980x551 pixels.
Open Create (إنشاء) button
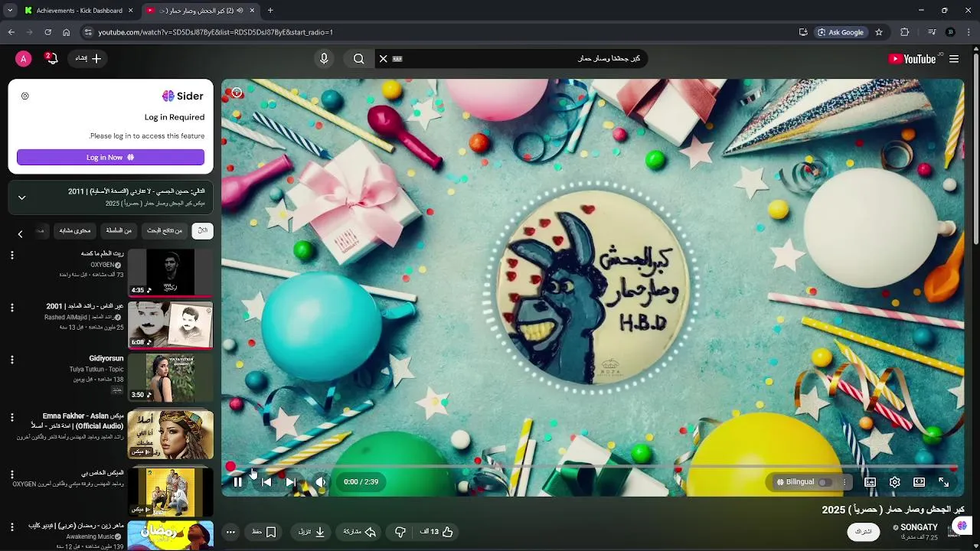(x=89, y=59)
